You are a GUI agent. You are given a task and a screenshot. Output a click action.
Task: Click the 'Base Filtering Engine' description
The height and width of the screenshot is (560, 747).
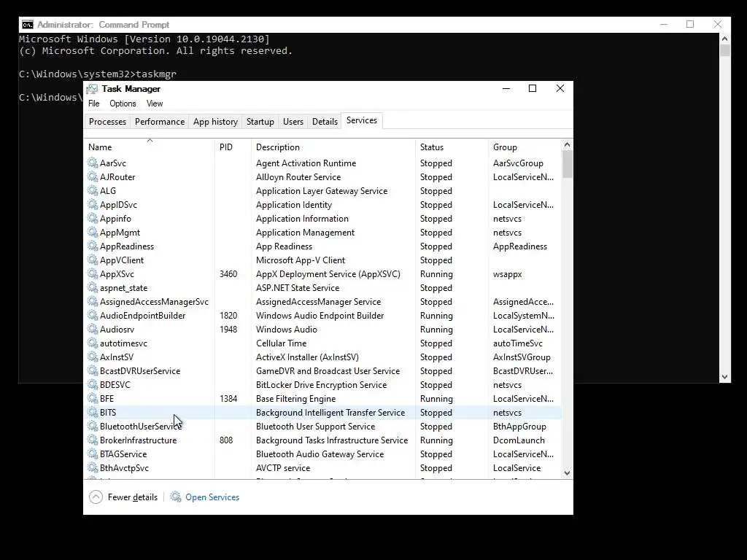(295, 399)
